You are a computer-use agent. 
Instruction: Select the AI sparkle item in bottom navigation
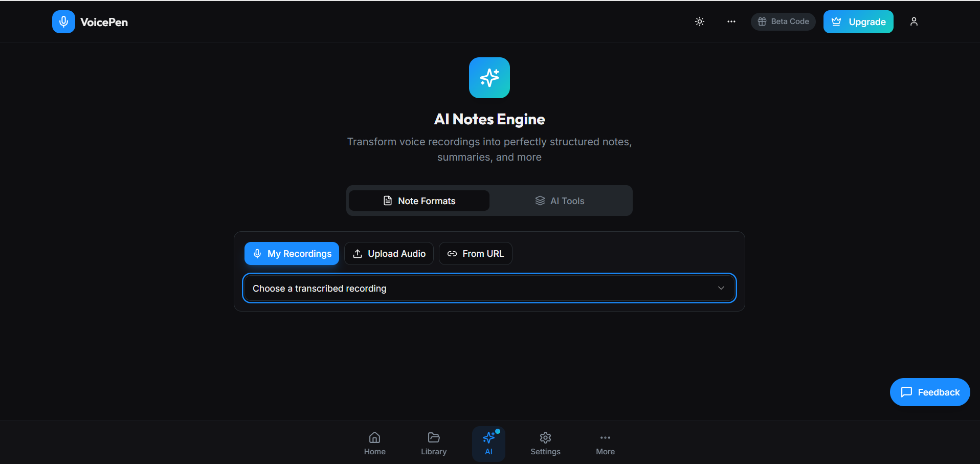488,444
